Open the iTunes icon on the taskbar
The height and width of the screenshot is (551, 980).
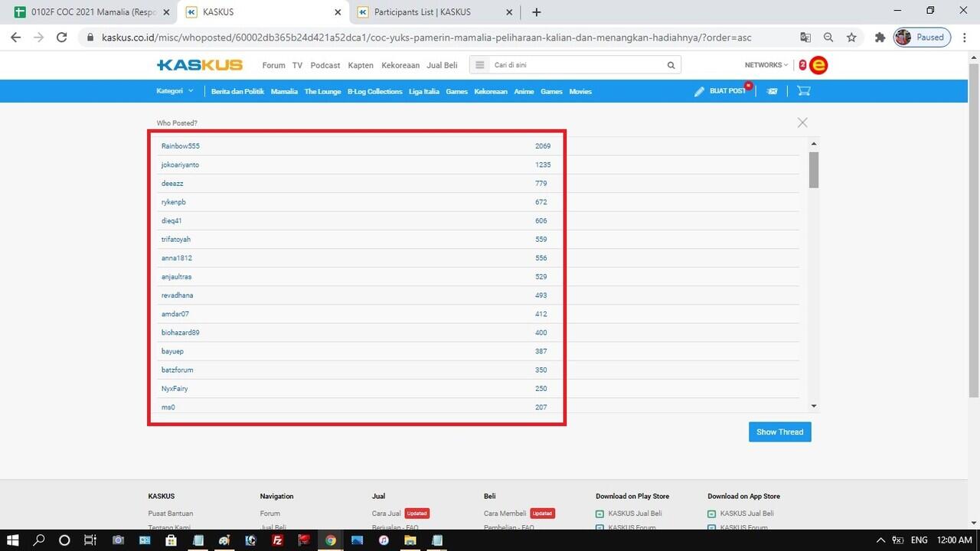[x=384, y=540]
